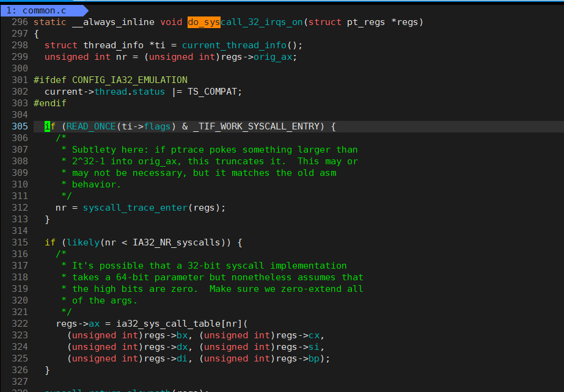This screenshot has height=392, width=564.
Task: Click closing brace on line 326
Action: click(47, 370)
